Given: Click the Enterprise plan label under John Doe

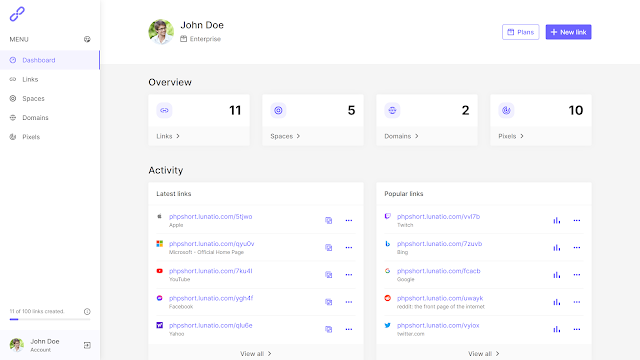Looking at the screenshot, I should point(201,39).
